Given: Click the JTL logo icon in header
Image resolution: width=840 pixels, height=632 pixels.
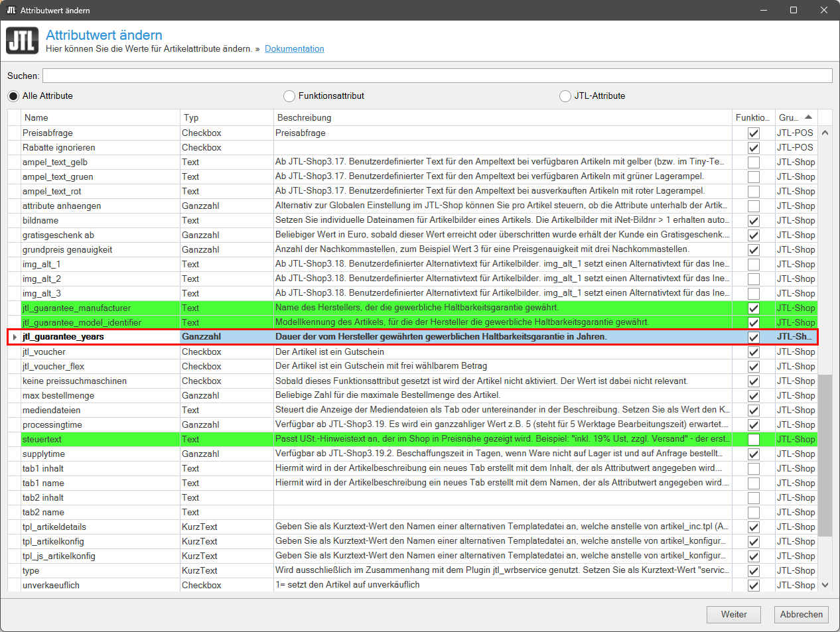Looking at the screenshot, I should coord(23,40).
